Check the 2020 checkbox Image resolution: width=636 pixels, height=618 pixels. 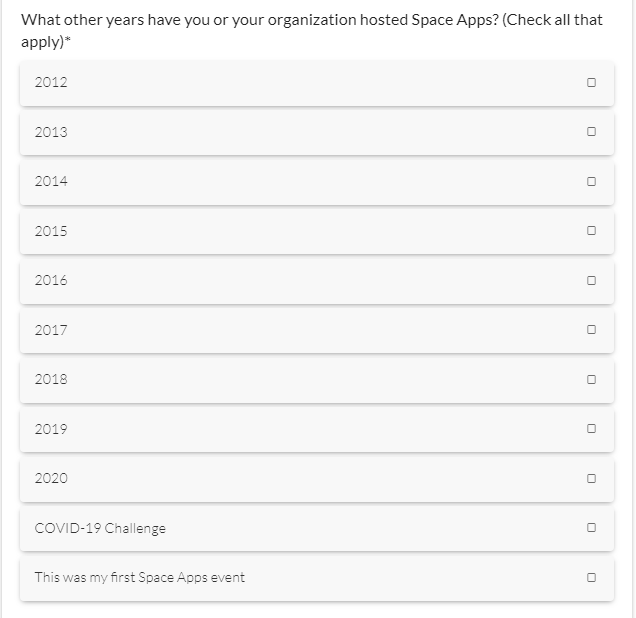[591, 479]
